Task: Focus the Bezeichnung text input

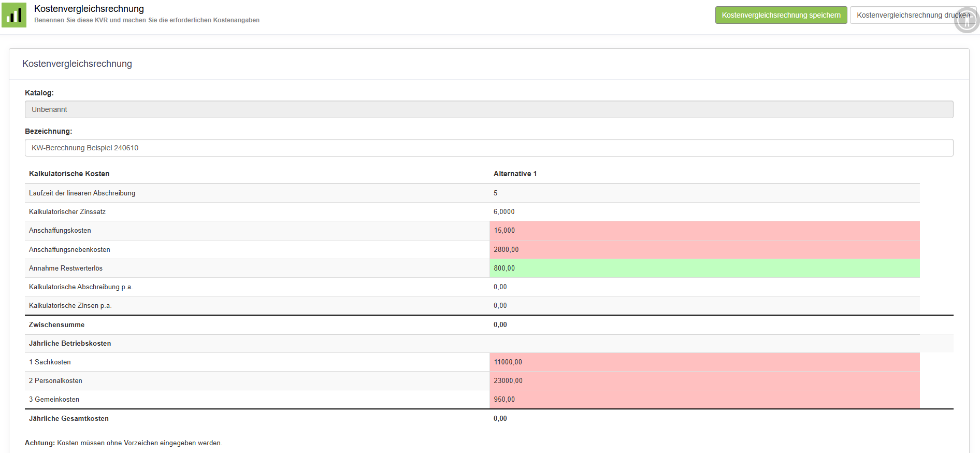Action: [488, 148]
